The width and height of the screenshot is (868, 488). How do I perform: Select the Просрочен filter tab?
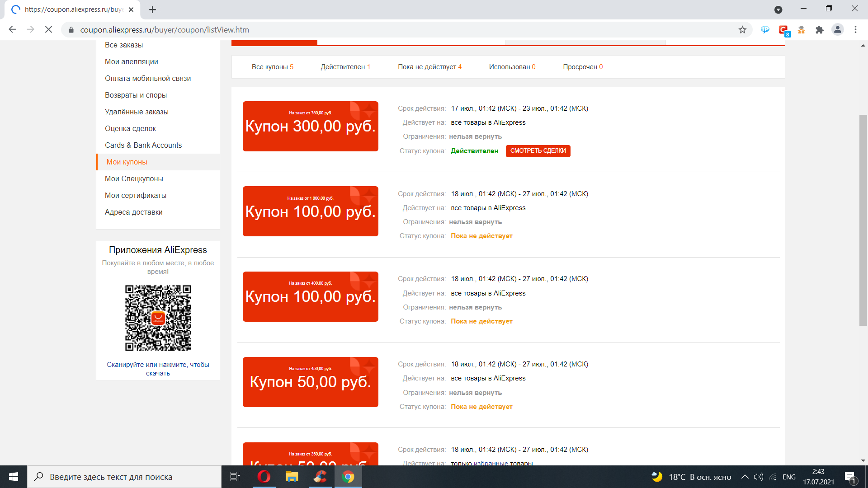[583, 67]
